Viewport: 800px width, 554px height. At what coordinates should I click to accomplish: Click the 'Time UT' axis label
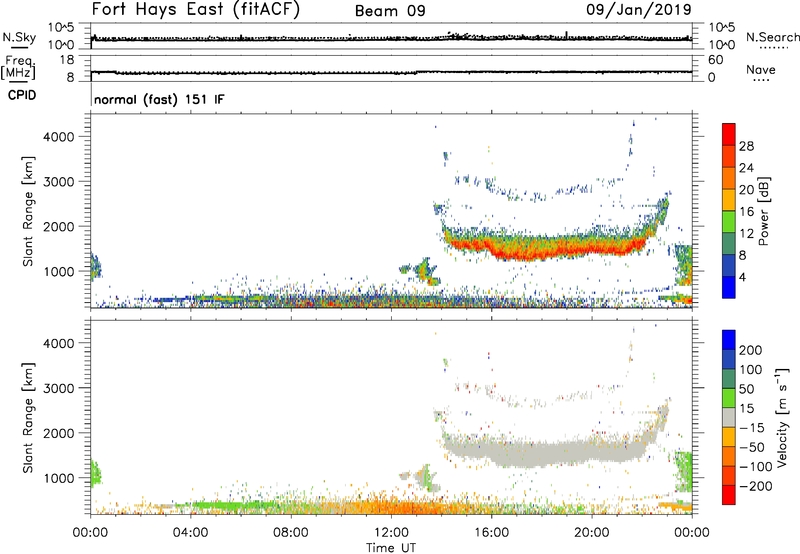click(391, 548)
